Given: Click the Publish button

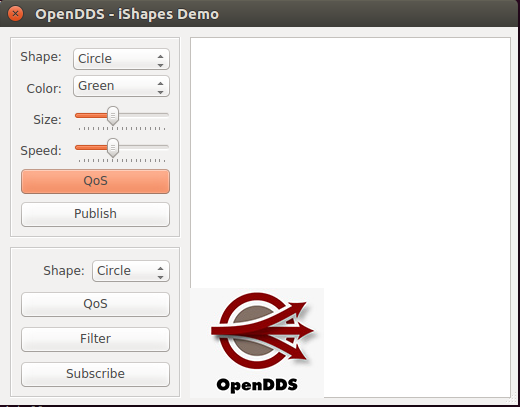Looking at the screenshot, I should click(95, 214).
